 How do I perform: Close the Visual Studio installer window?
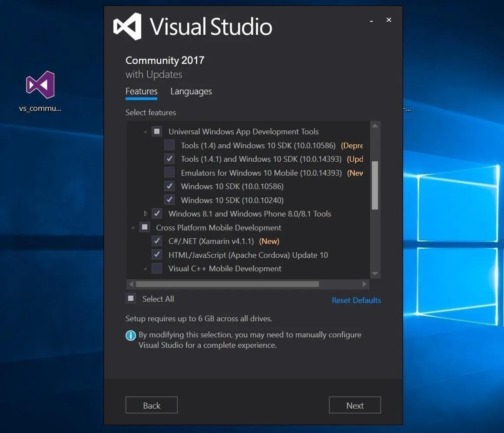point(388,20)
